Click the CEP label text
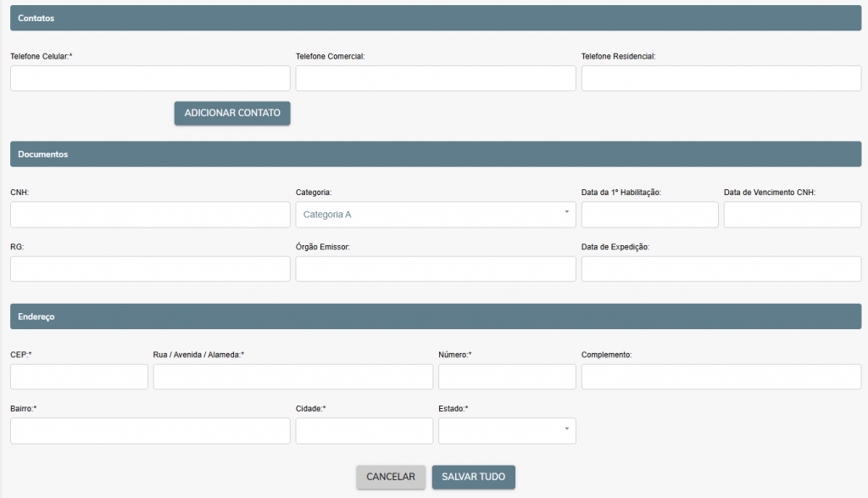This screenshot has height=498, width=868. (21, 355)
